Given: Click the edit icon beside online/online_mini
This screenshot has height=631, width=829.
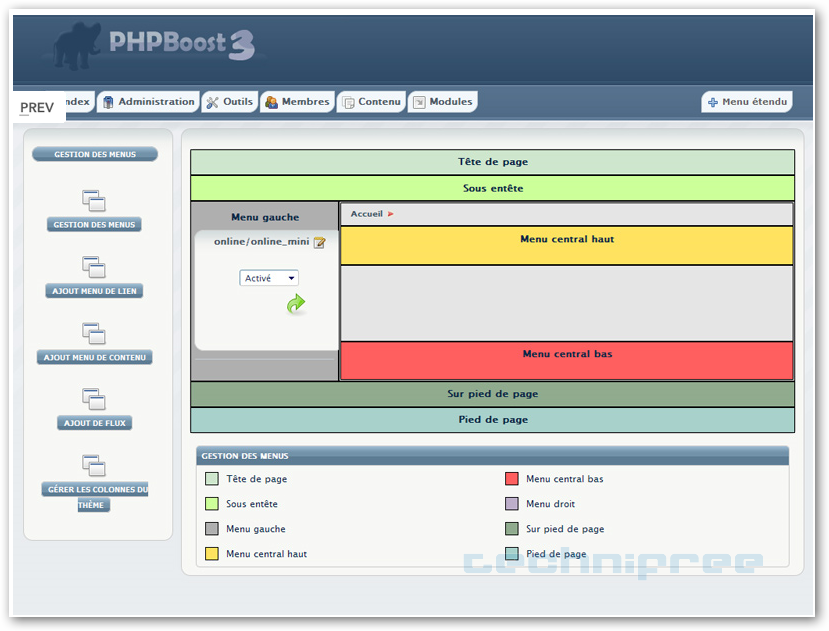Looking at the screenshot, I should 320,242.
